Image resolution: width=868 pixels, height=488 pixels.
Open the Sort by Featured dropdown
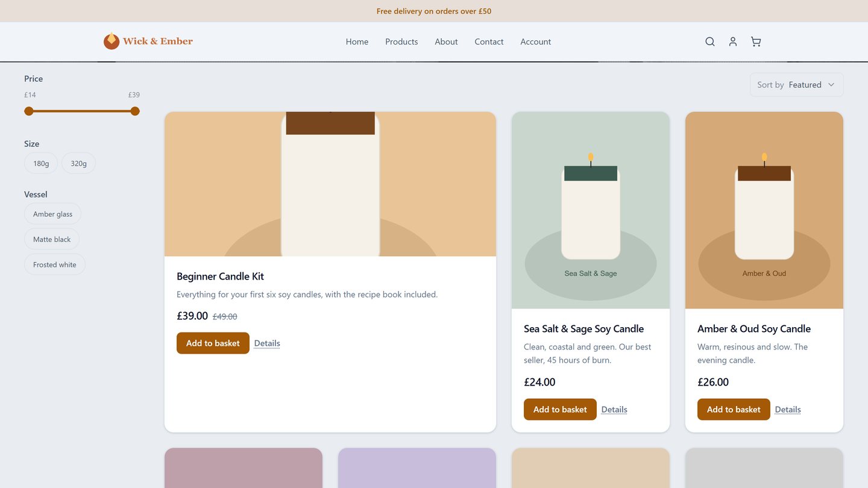click(x=796, y=85)
